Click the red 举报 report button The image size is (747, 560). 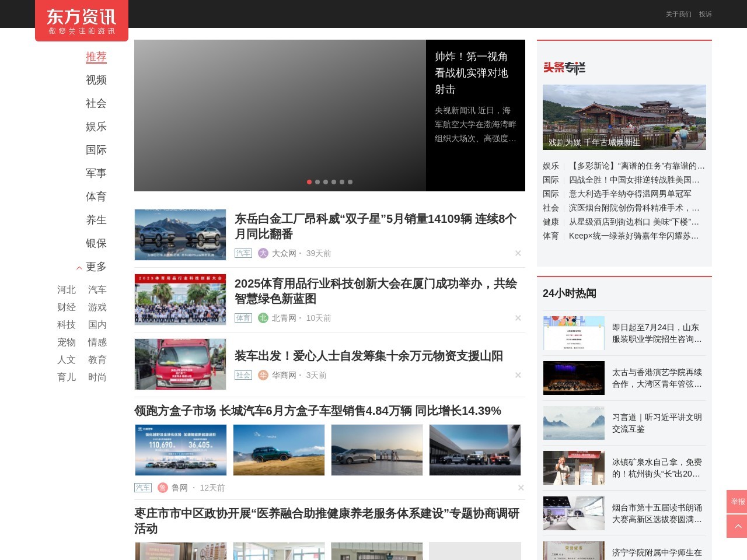pos(738,501)
